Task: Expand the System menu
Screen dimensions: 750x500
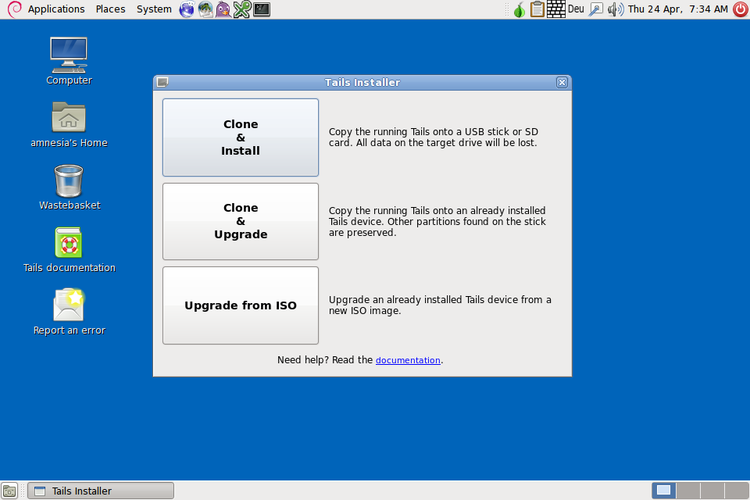Action: tap(154, 9)
